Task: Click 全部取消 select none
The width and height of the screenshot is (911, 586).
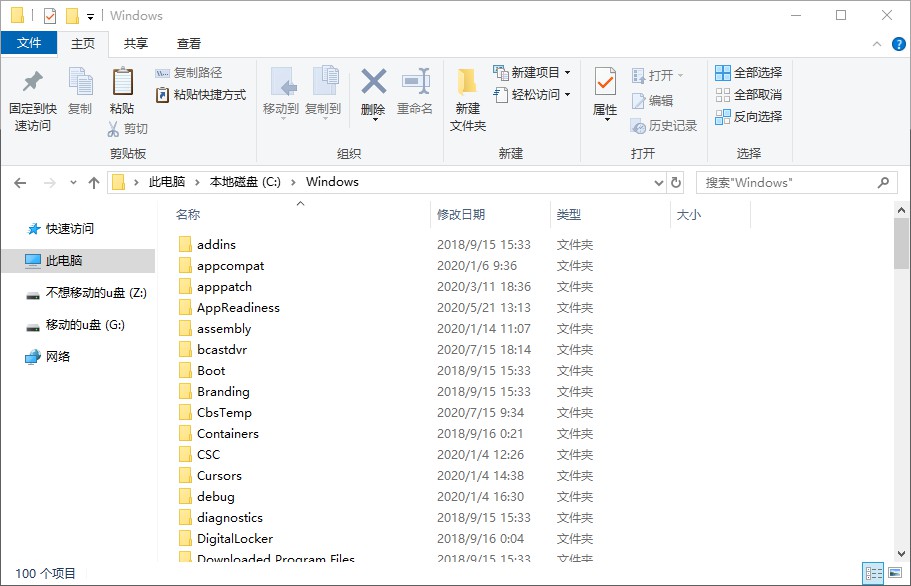Action: tap(748, 95)
